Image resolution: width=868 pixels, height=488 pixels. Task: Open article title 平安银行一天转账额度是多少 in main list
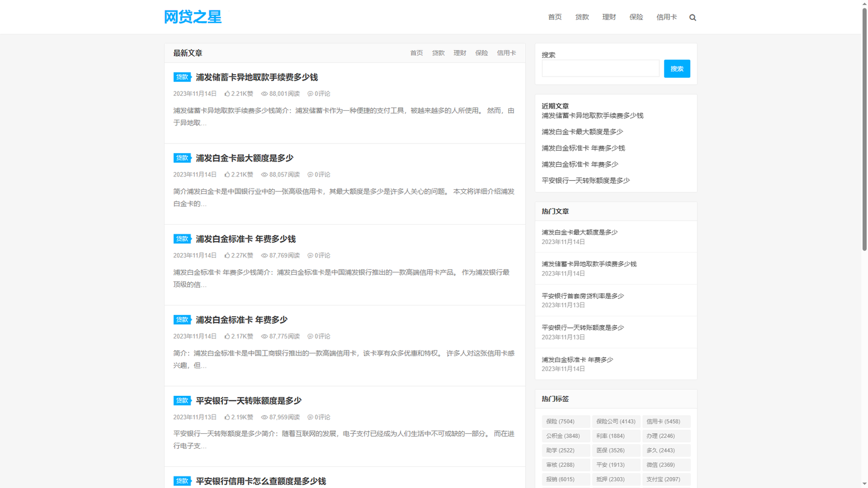pyautogui.click(x=248, y=401)
